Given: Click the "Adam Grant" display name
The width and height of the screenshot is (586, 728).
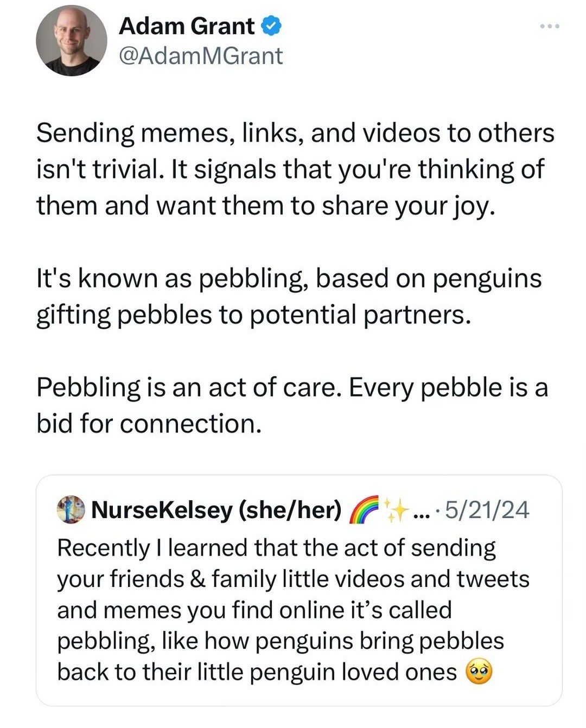Looking at the screenshot, I should click(x=186, y=27).
